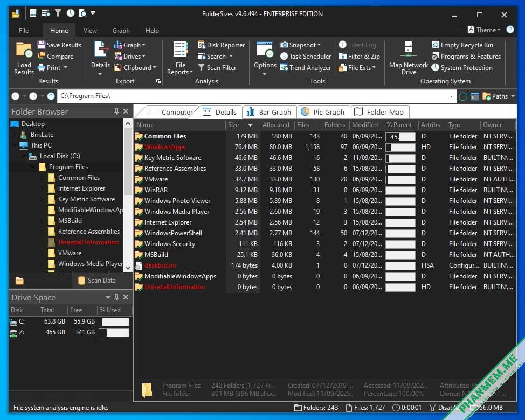The height and width of the screenshot is (420, 525).
Task: Open the File menu
Action: click(24, 31)
